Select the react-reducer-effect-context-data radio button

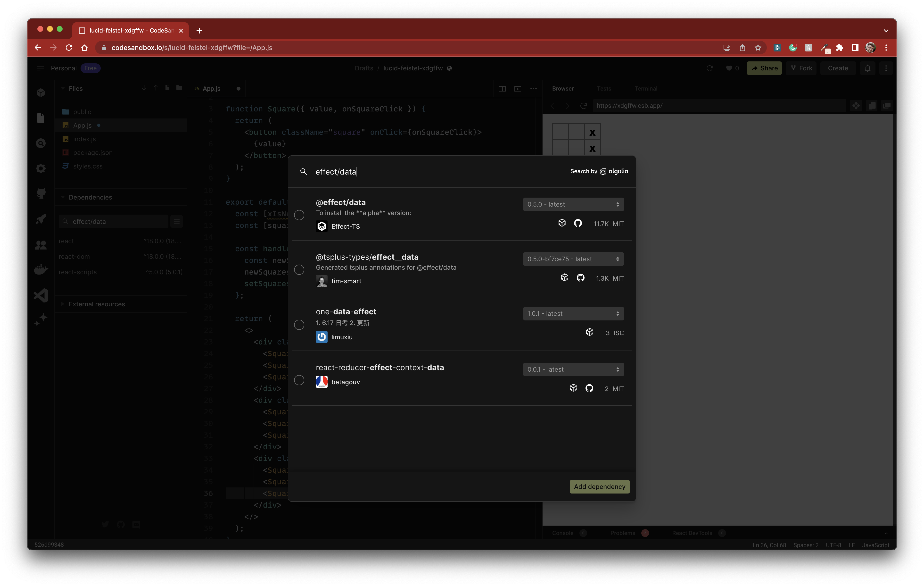tap(299, 380)
